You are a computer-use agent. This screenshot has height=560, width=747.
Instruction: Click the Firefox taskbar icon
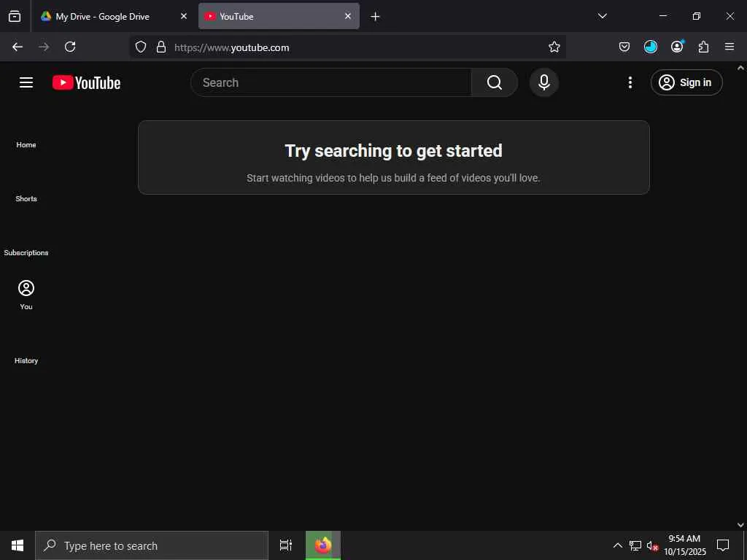coord(323,545)
